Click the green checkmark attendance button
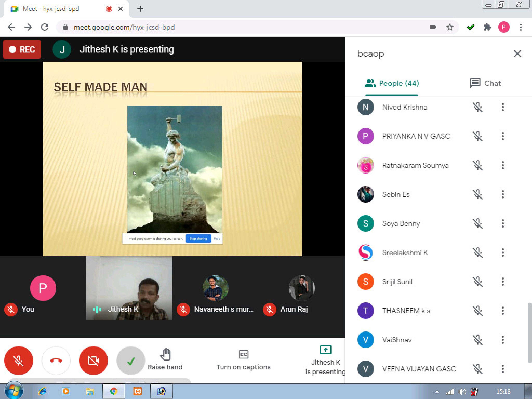532x399 pixels. 131,361
